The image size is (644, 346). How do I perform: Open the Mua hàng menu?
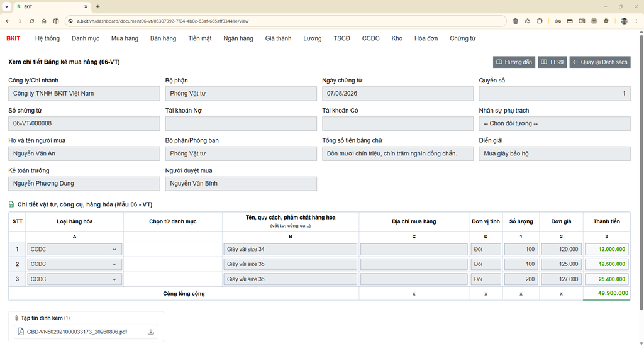point(125,38)
